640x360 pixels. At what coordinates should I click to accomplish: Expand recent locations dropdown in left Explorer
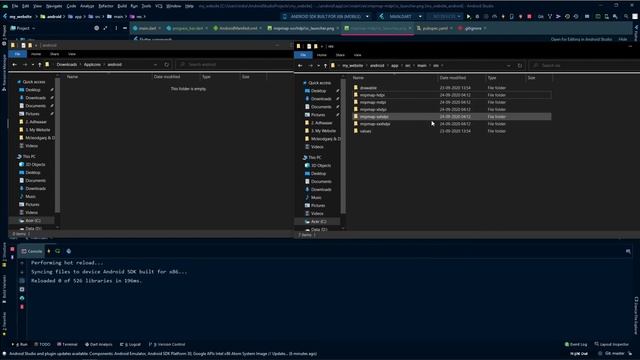pyautogui.click(x=33, y=64)
